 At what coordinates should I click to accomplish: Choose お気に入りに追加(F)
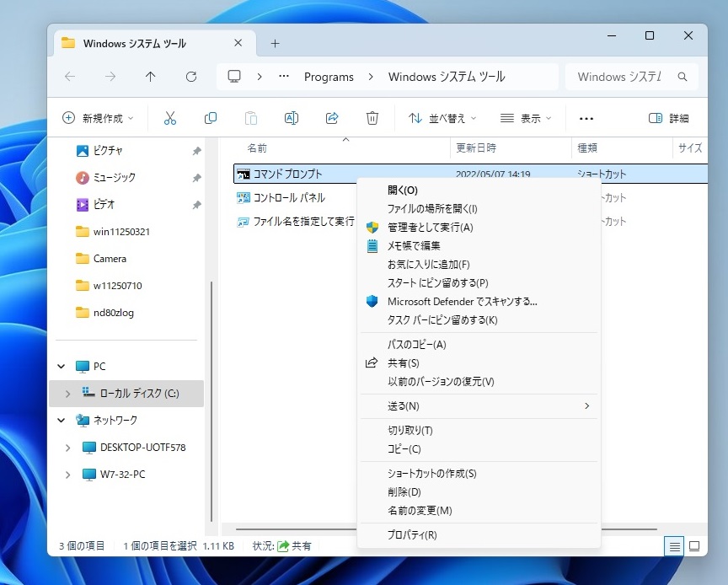(479, 265)
